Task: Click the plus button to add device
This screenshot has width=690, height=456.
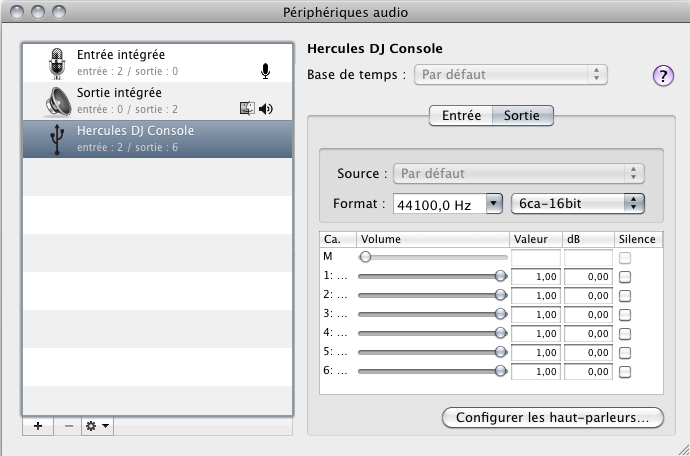Action: [38, 426]
